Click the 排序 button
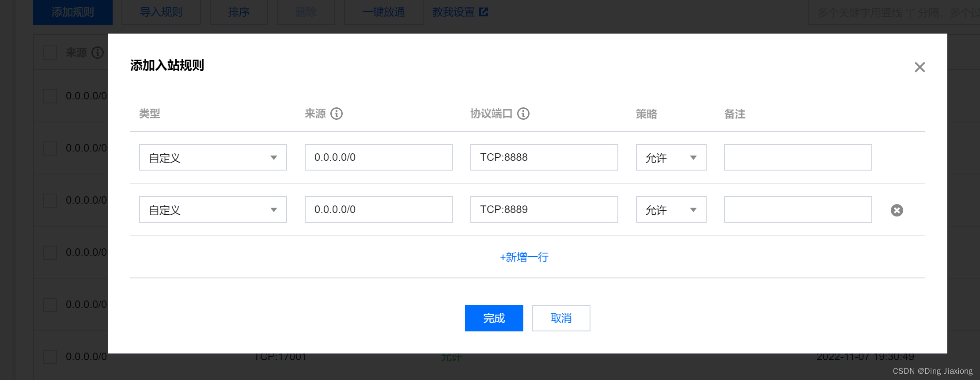 pos(239,12)
